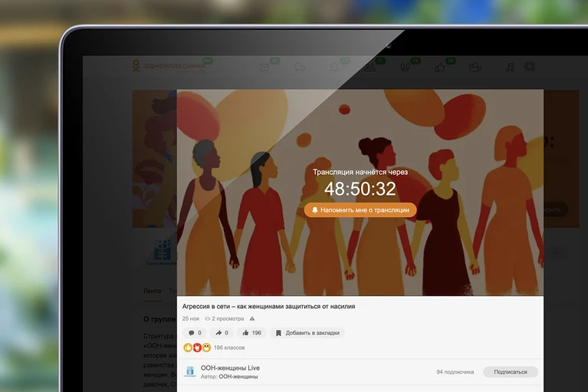Open the ООН-женщины Live channel link

pyautogui.click(x=230, y=368)
